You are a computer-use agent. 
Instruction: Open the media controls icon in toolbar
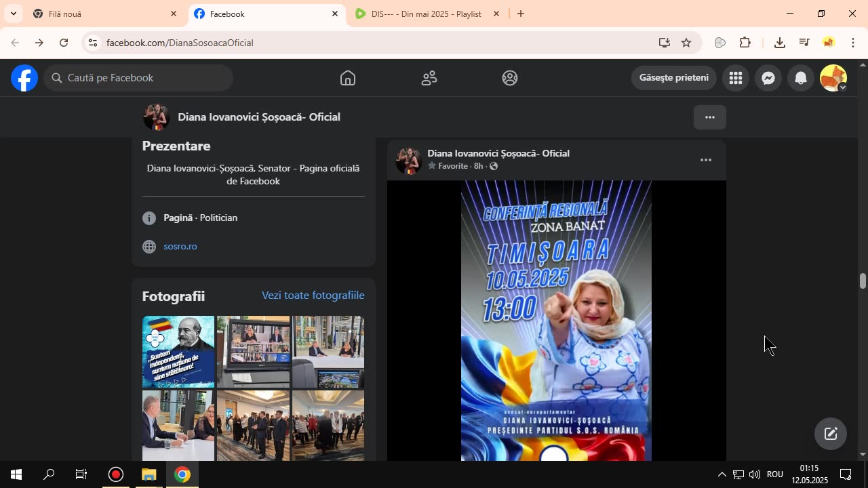point(804,43)
